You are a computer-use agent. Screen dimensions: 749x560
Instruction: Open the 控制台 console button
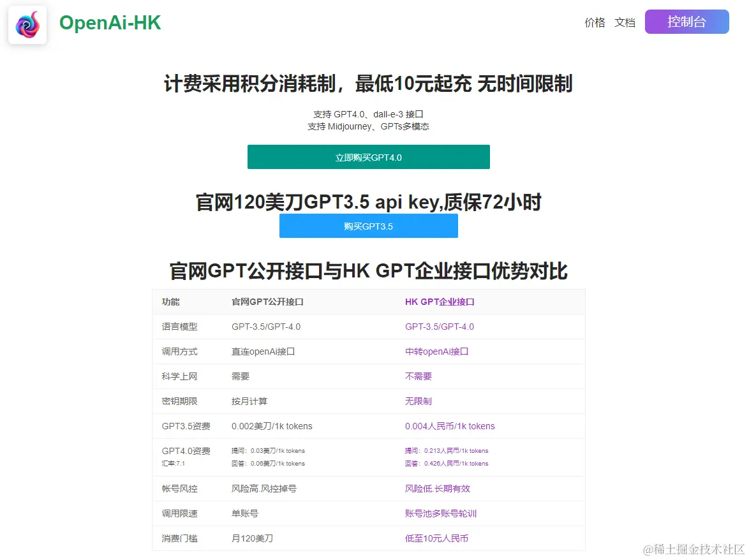687,22
